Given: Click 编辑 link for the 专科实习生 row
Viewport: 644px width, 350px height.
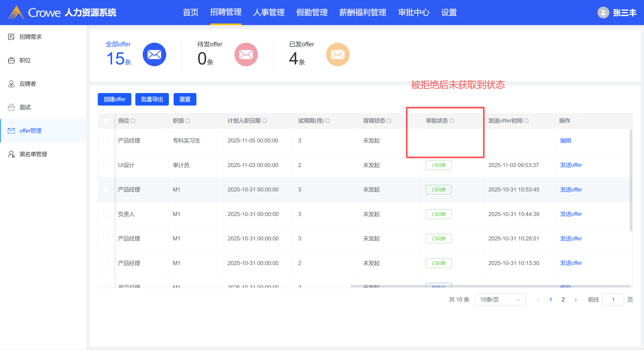Looking at the screenshot, I should click(x=565, y=140).
